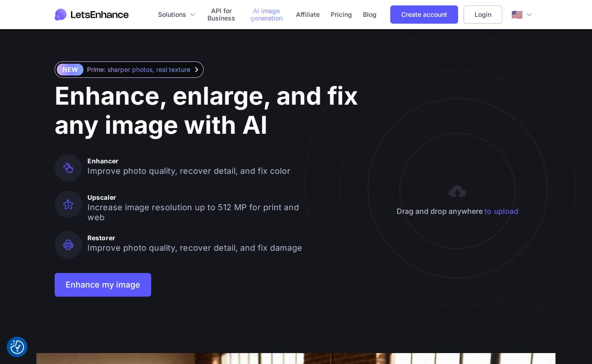
Task: Open the accessibility widget icon
Action: [x=17, y=347]
